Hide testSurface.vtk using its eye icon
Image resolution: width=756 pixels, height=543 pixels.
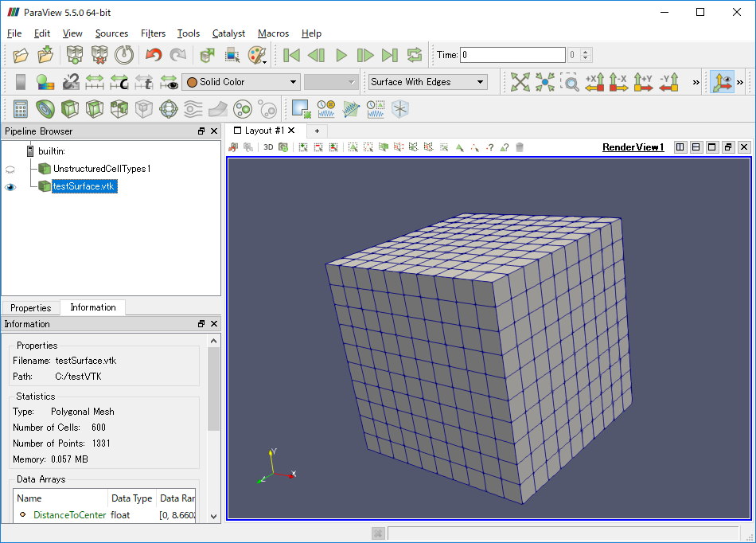[10, 187]
